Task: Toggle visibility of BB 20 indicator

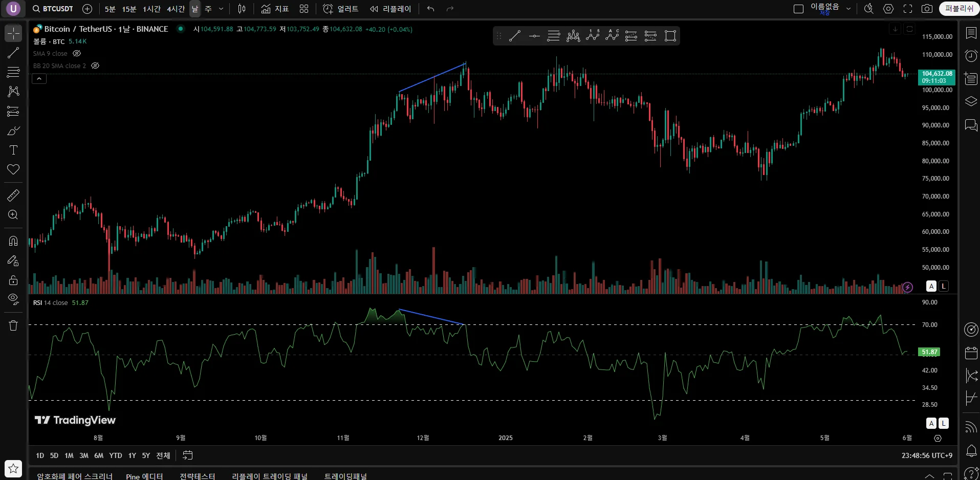Action: pos(95,66)
